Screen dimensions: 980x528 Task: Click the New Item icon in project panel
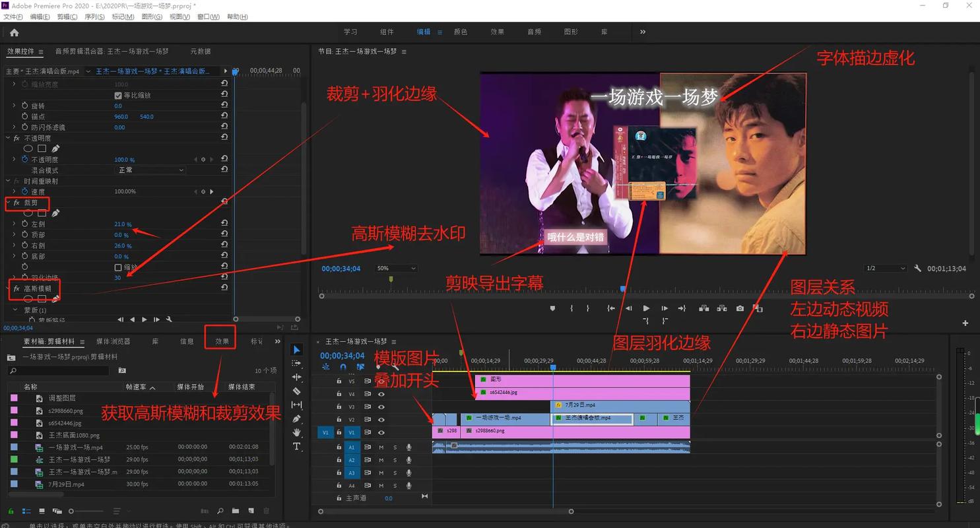click(x=251, y=511)
